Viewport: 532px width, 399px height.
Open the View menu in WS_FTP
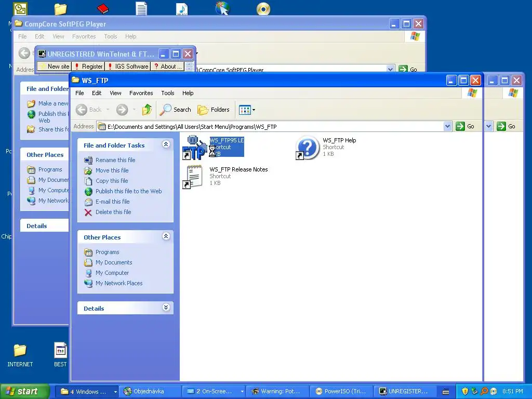point(115,93)
